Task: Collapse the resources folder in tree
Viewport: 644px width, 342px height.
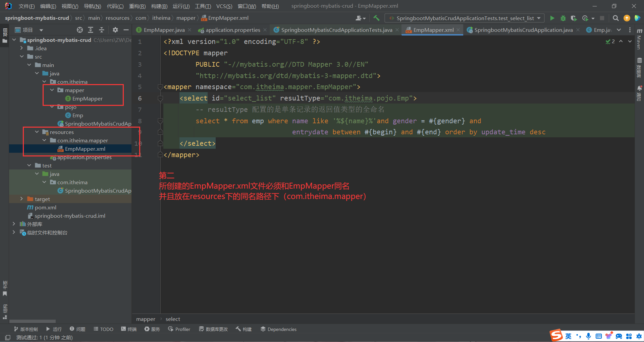Action: coord(37,132)
